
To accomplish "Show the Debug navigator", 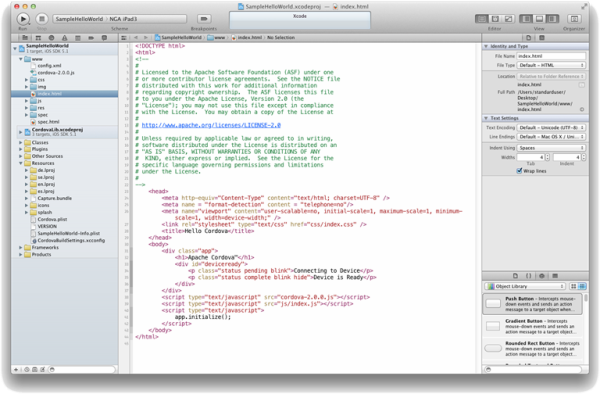I will 78,37.
